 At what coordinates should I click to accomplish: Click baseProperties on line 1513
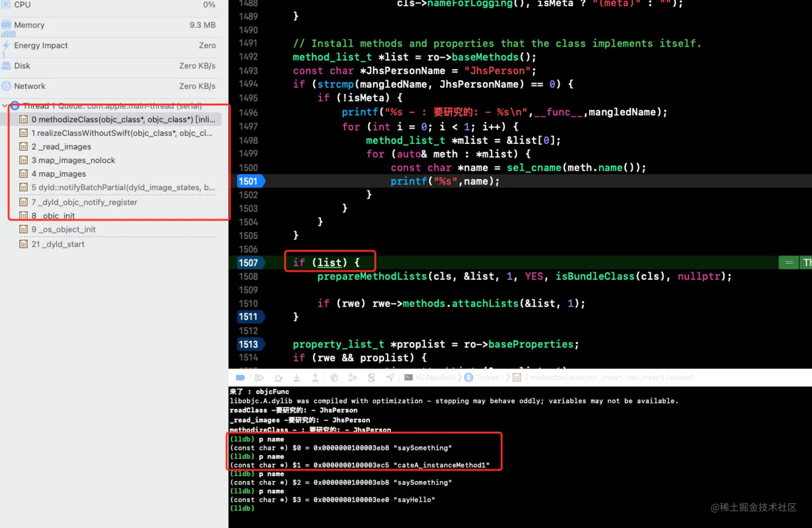(x=531, y=344)
